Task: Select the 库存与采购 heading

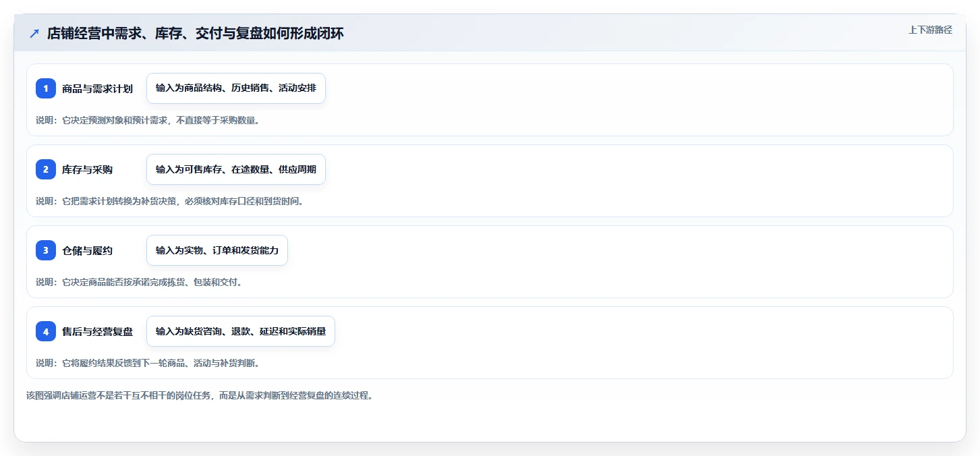Action: (x=87, y=170)
